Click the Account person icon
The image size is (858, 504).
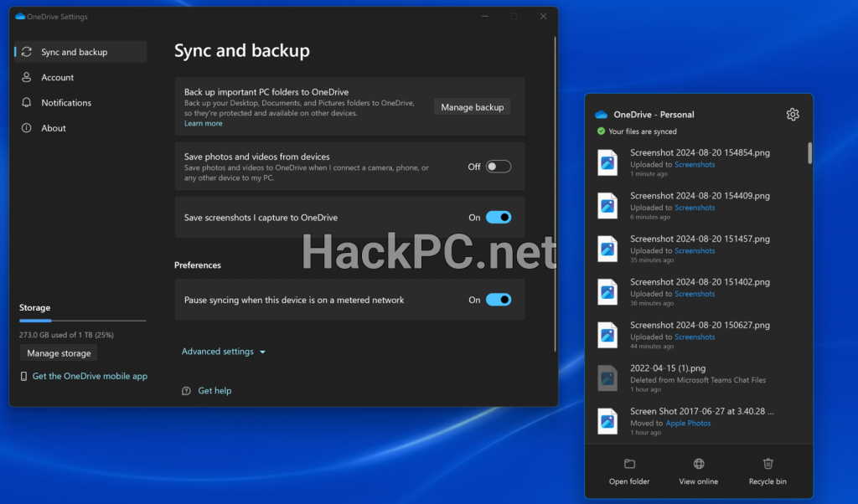click(x=26, y=77)
